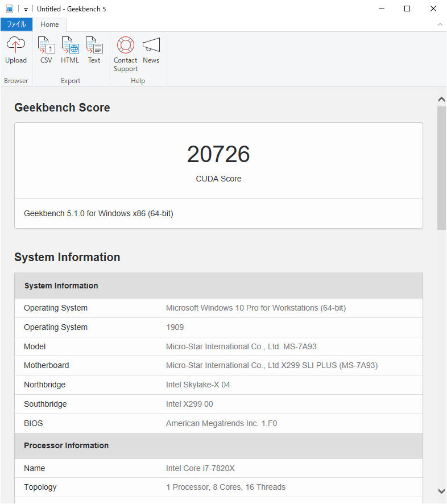The width and height of the screenshot is (447, 504).
Task: Click the Intel Core i7-7820X value
Action: tap(200, 468)
